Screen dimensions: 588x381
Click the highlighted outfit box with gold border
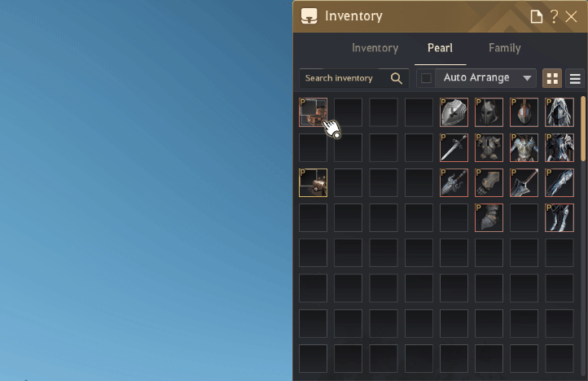pos(313,182)
